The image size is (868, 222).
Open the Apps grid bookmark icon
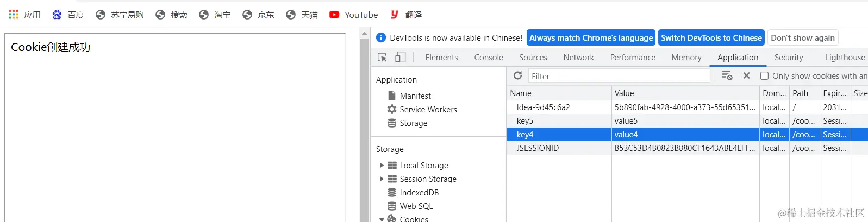coord(14,15)
